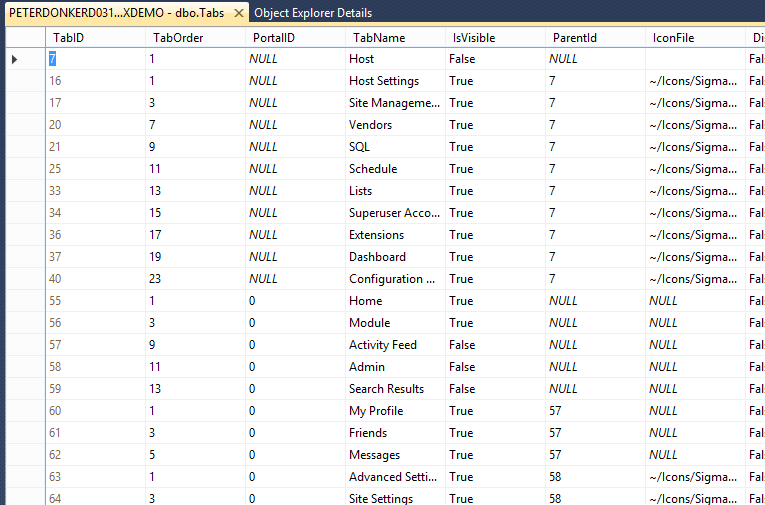Viewport: 765px width, 505px height.
Task: Select the 'My Profile' cell
Action: (395, 411)
